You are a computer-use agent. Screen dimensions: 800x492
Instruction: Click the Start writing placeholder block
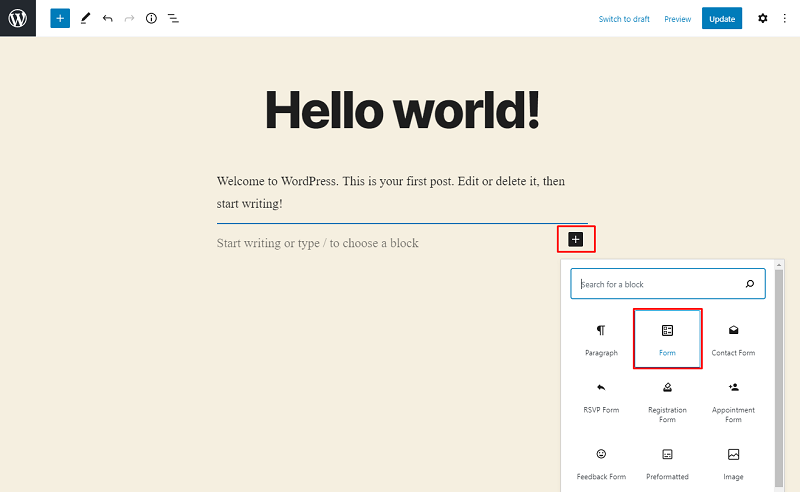(x=317, y=243)
